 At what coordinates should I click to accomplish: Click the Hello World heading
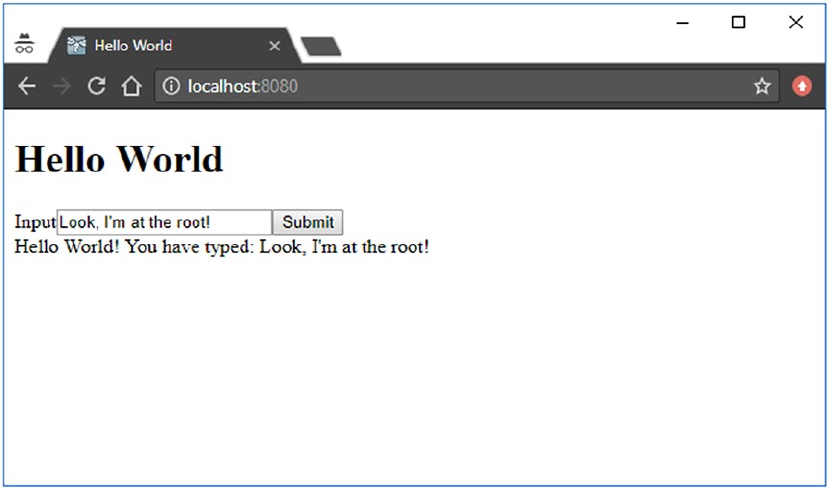[x=119, y=159]
